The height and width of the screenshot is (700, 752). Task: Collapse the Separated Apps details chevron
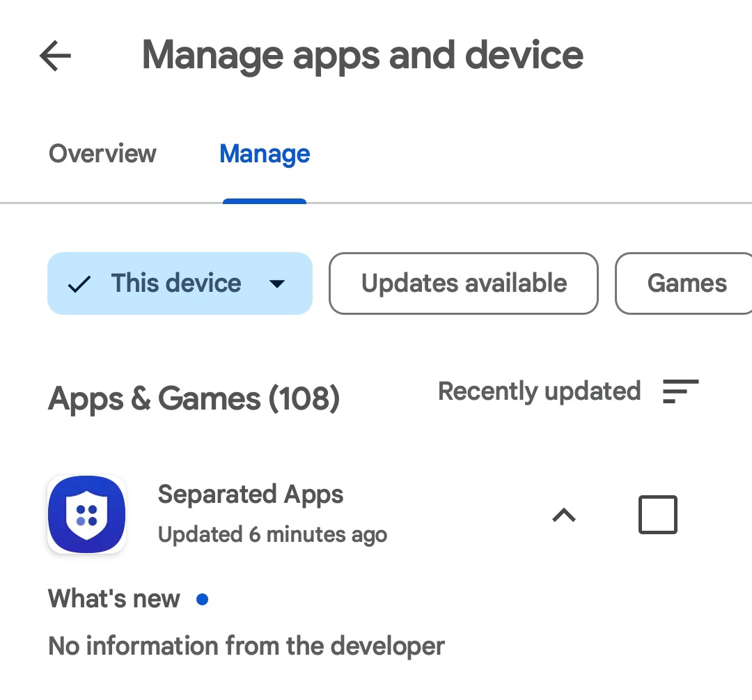tap(564, 515)
